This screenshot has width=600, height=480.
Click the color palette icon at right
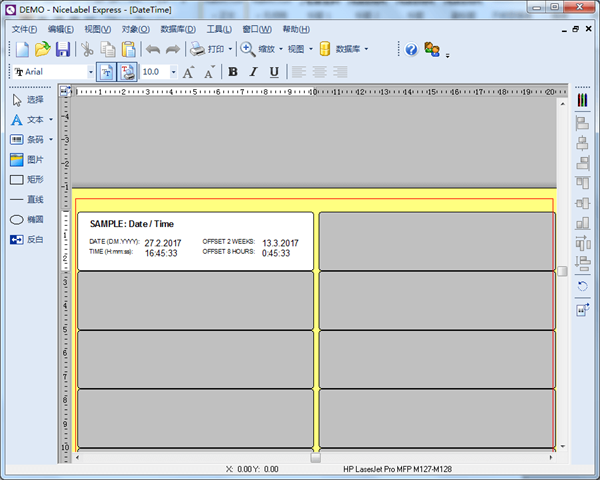582,100
